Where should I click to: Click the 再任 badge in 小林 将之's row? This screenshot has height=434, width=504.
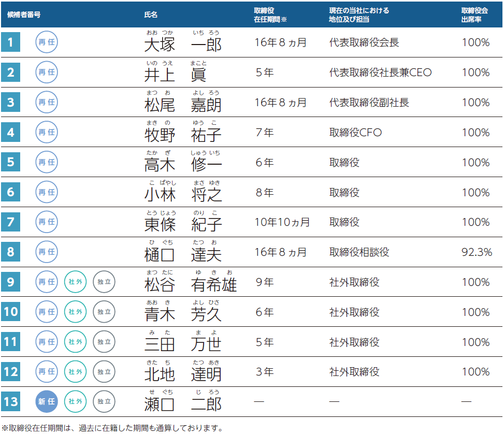47,192
